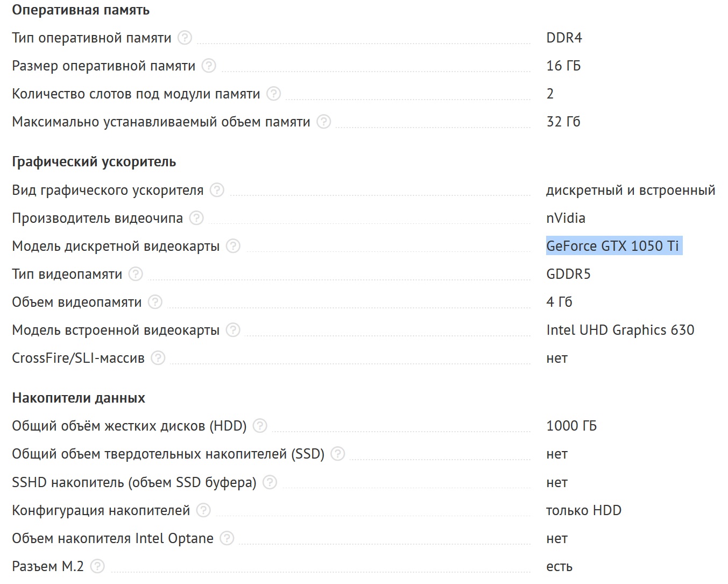Viewport: 728px width, 584px height.
Task: Click question mark next to Тип видеопамяти
Action: click(136, 274)
